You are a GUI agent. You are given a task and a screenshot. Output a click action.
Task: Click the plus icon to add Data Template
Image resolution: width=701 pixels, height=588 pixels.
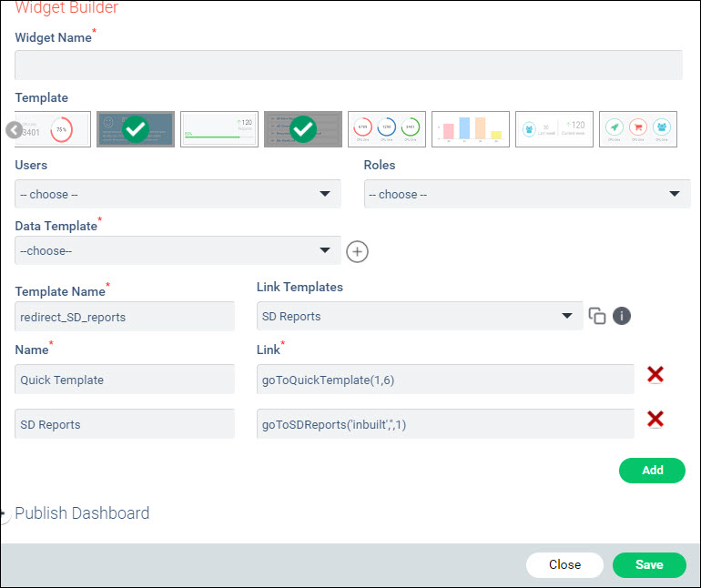pyautogui.click(x=357, y=252)
